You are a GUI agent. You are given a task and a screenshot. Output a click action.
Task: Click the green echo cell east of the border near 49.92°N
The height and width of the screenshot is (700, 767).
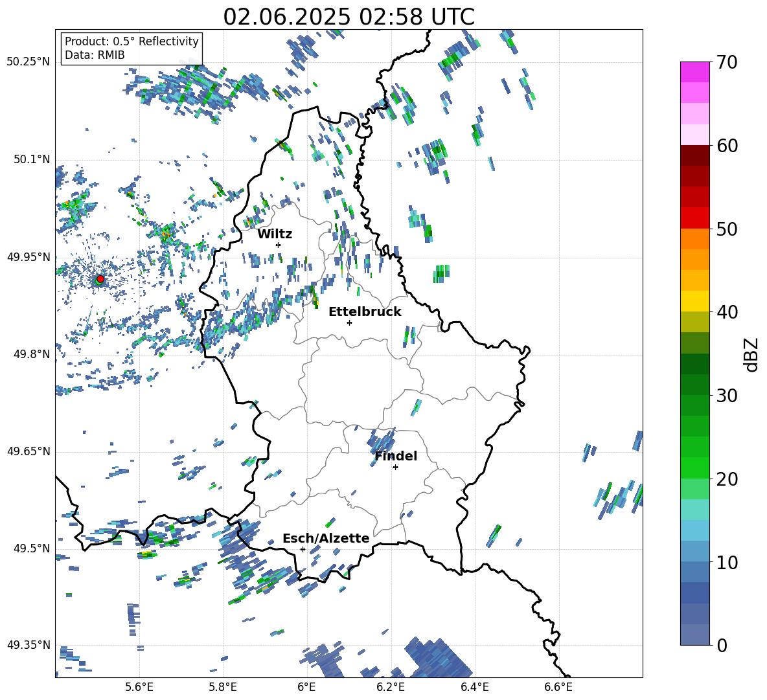[441, 274]
